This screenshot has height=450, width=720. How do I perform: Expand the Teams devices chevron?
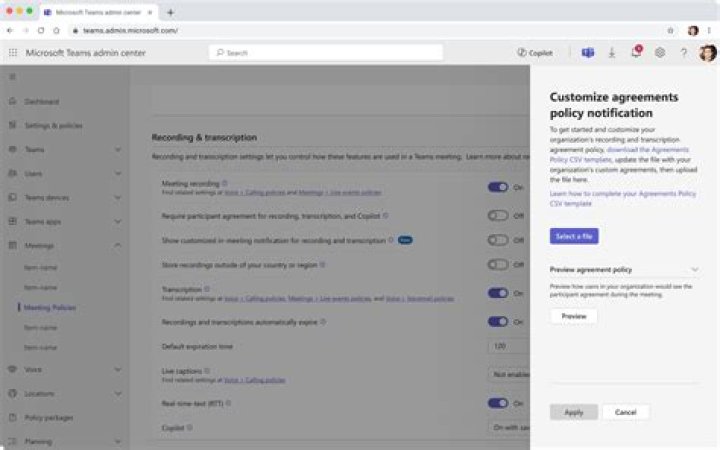tap(118, 197)
